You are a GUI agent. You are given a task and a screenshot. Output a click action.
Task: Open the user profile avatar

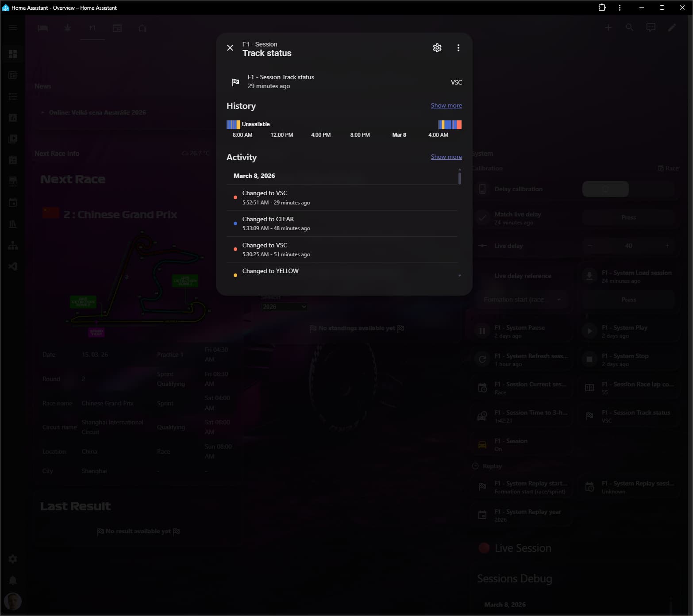pos(13,601)
